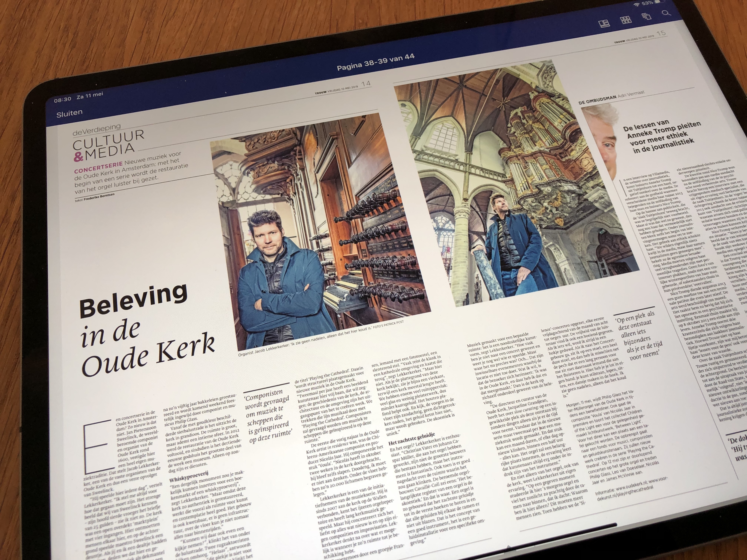The image size is (747, 560).
Task: Tap page number 14 in the header
Action: (366, 84)
